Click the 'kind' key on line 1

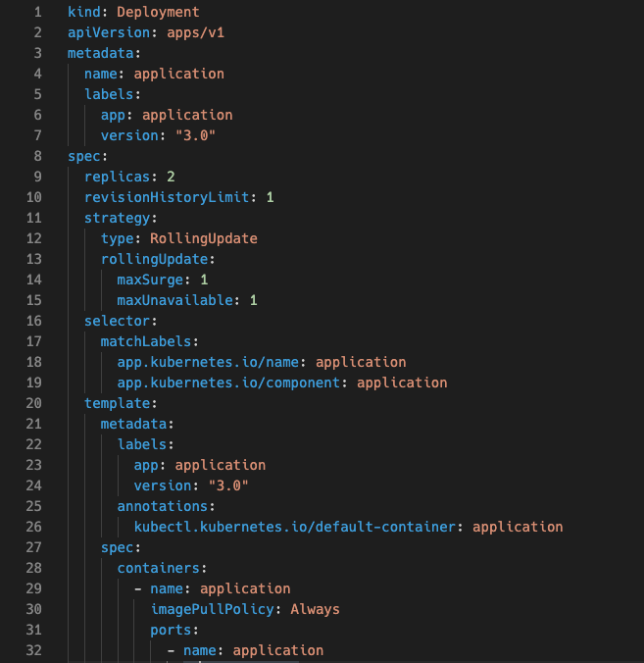pyautogui.click(x=84, y=12)
